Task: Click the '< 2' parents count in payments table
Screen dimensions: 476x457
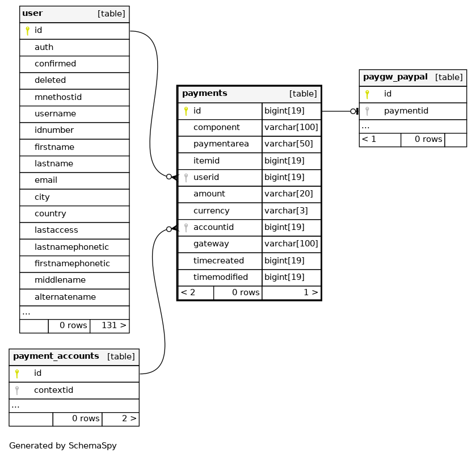Action: (x=188, y=293)
